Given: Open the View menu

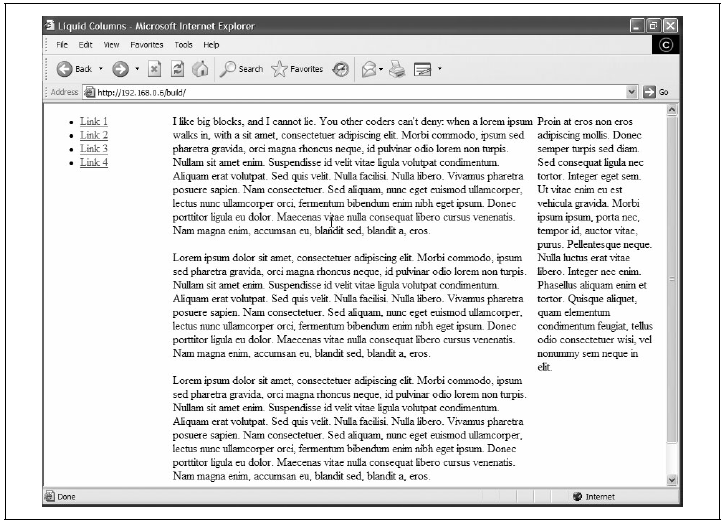Looking at the screenshot, I should click(111, 45).
